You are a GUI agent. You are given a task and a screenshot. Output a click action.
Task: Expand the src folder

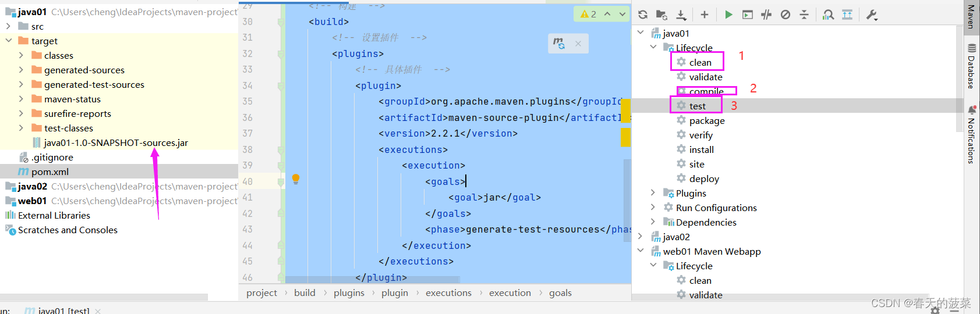coord(8,26)
